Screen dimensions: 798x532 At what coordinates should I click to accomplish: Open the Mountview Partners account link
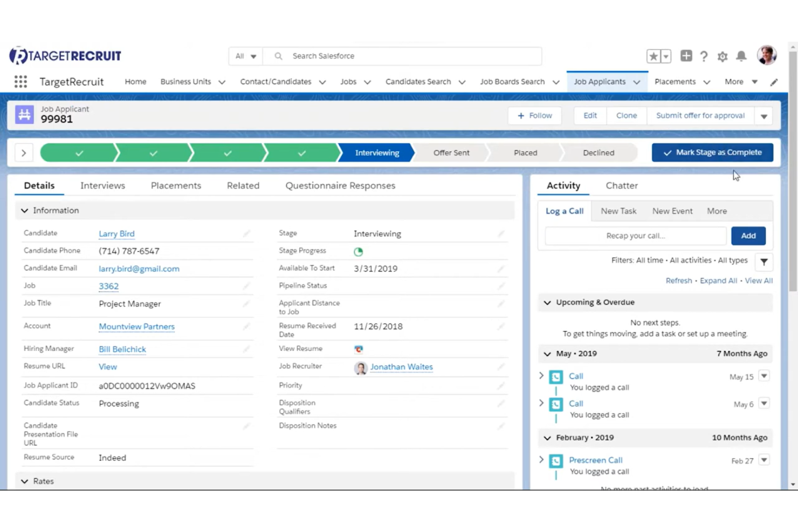coord(136,326)
